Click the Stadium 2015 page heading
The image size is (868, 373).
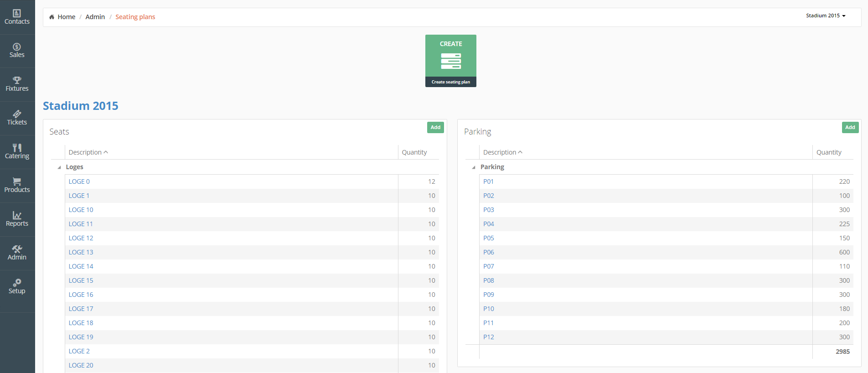[x=81, y=106]
